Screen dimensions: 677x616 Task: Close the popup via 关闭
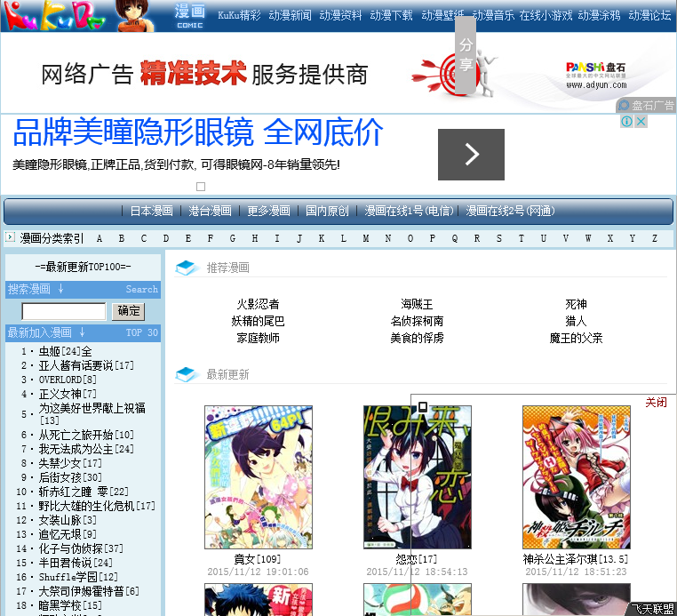(656, 402)
